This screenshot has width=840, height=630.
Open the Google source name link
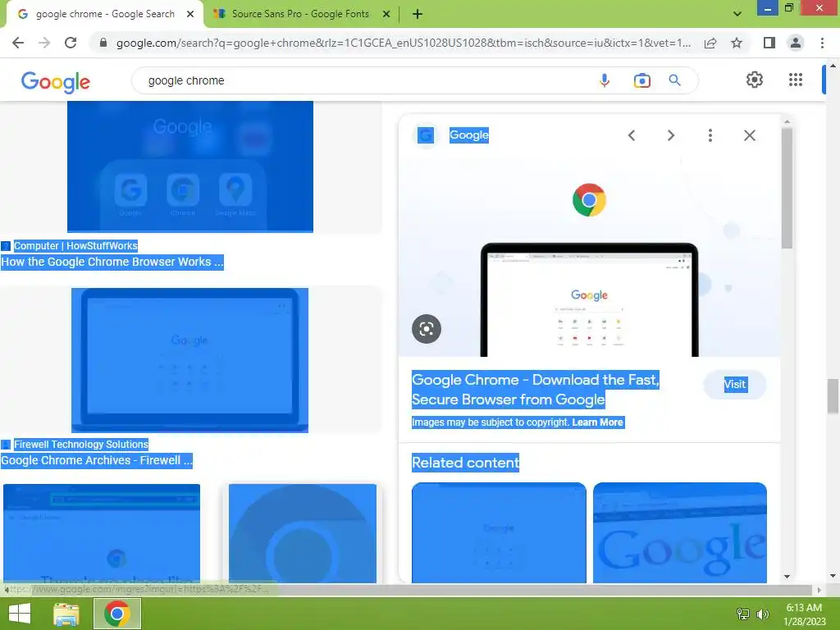tap(468, 135)
